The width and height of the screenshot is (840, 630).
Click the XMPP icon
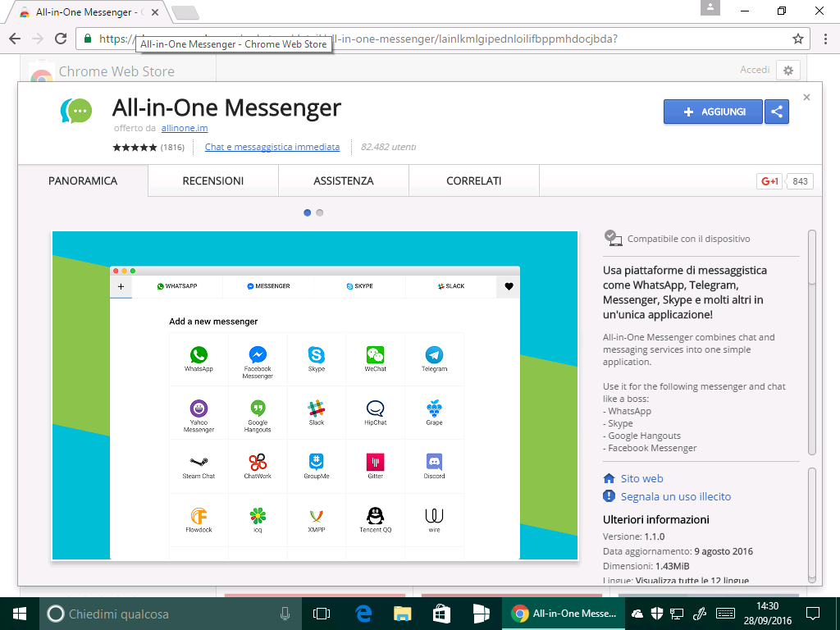(317, 515)
